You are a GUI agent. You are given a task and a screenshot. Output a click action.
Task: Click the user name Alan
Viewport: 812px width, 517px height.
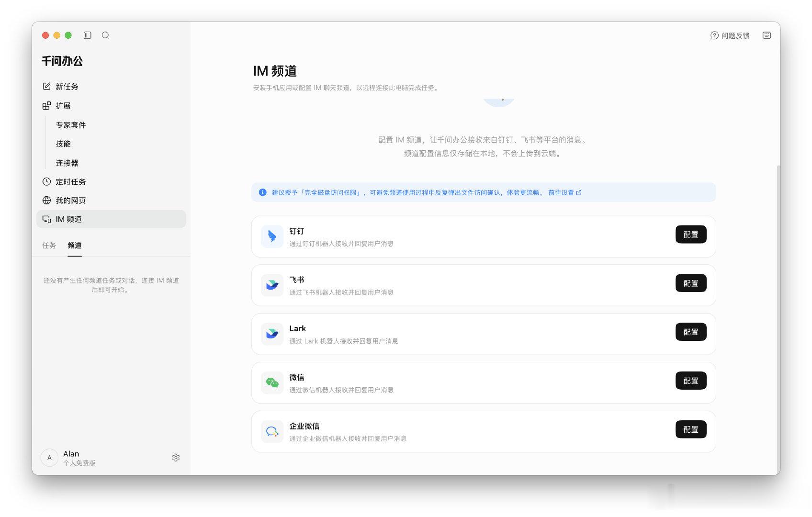[71, 454]
